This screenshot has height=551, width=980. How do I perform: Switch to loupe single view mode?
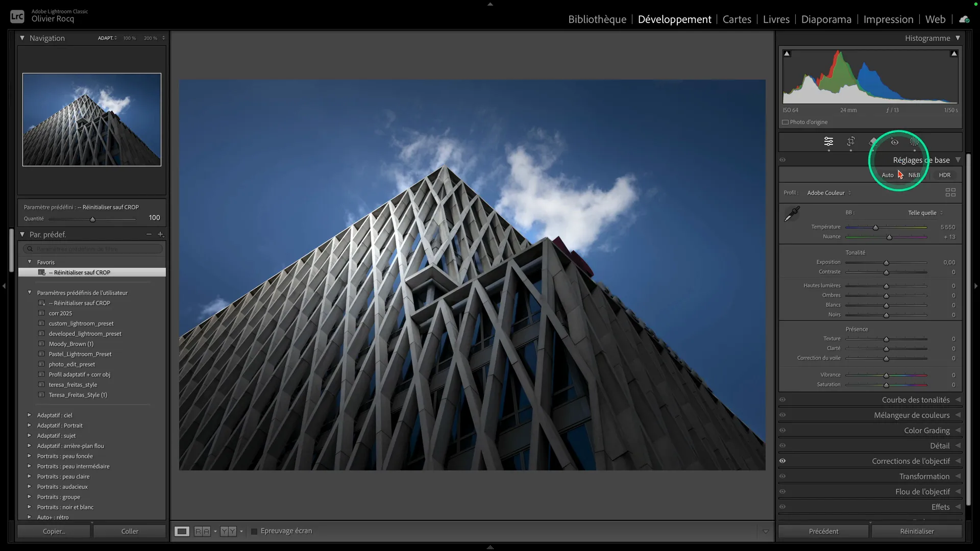click(182, 531)
